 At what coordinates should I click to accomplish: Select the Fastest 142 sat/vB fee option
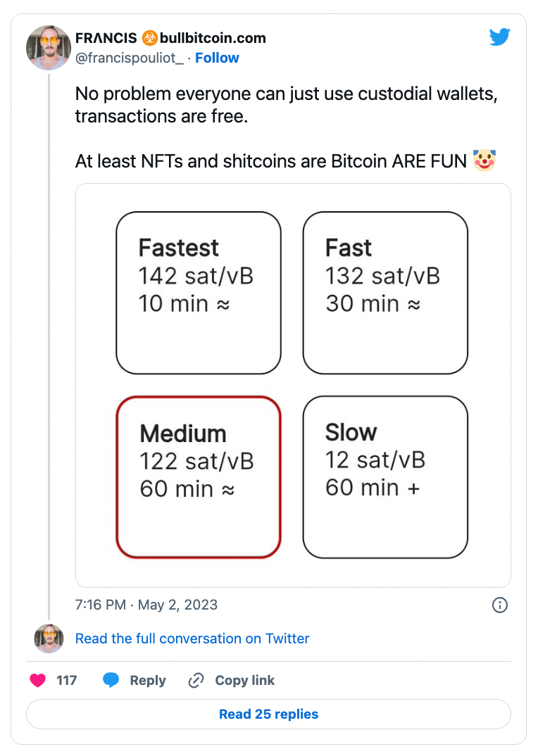tap(199, 292)
